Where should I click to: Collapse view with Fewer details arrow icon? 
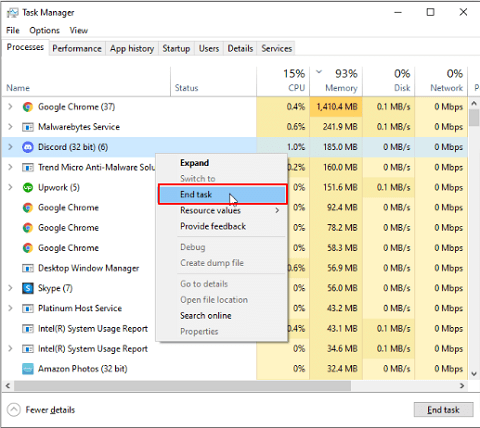click(14, 410)
